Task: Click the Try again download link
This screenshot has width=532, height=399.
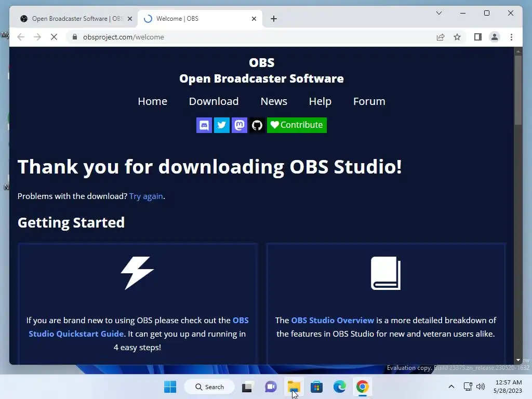Action: click(x=146, y=196)
